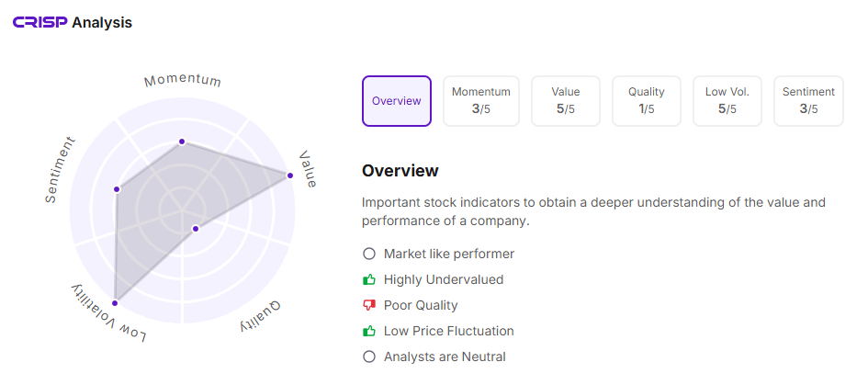Switch to the Sentiment 3/5 tab
The height and width of the screenshot is (385, 868).
click(x=808, y=101)
